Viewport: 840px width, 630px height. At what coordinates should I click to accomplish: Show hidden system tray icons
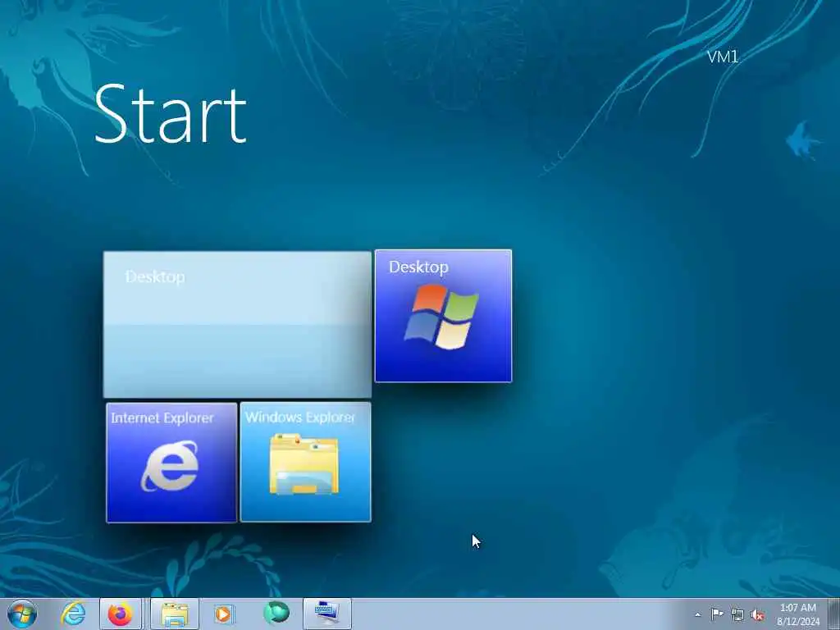697,614
